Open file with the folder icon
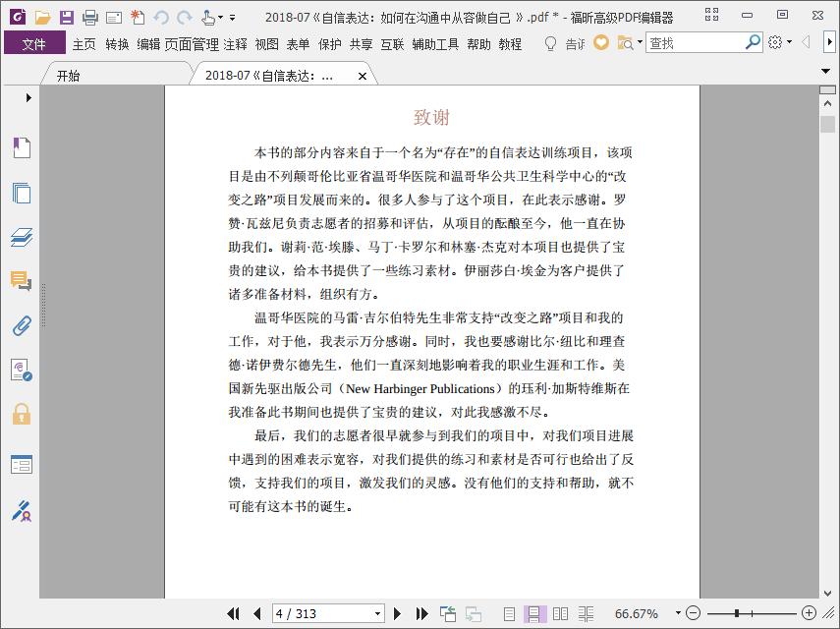This screenshot has width=840, height=629. [x=42, y=18]
